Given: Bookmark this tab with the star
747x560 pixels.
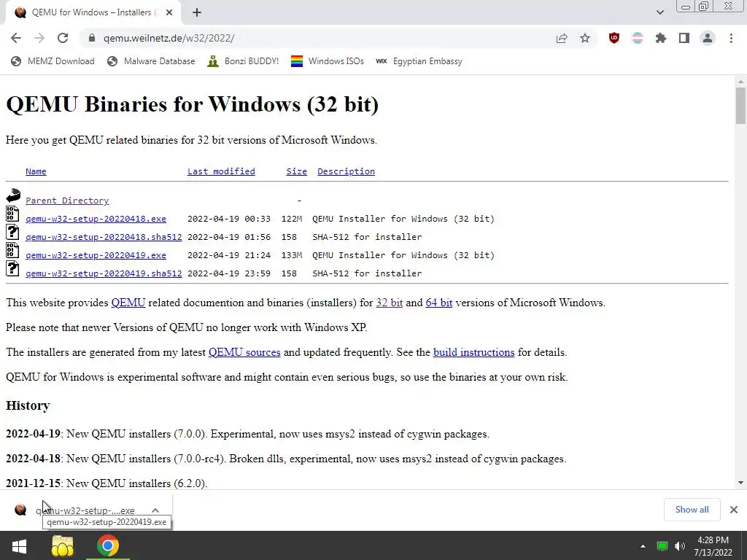Looking at the screenshot, I should click(585, 38).
